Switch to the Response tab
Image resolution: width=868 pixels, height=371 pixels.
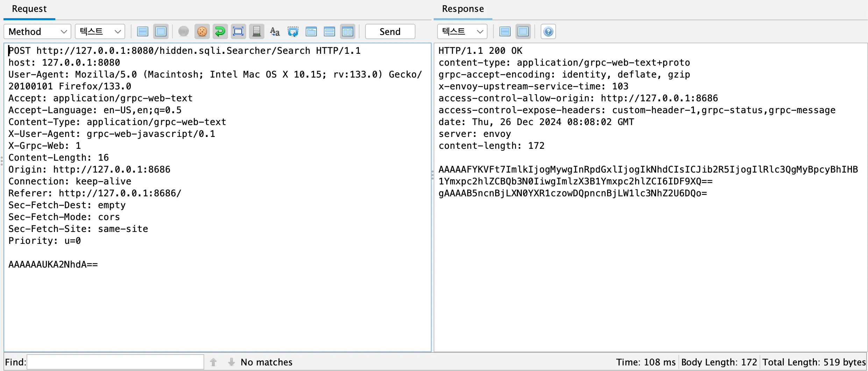463,9
